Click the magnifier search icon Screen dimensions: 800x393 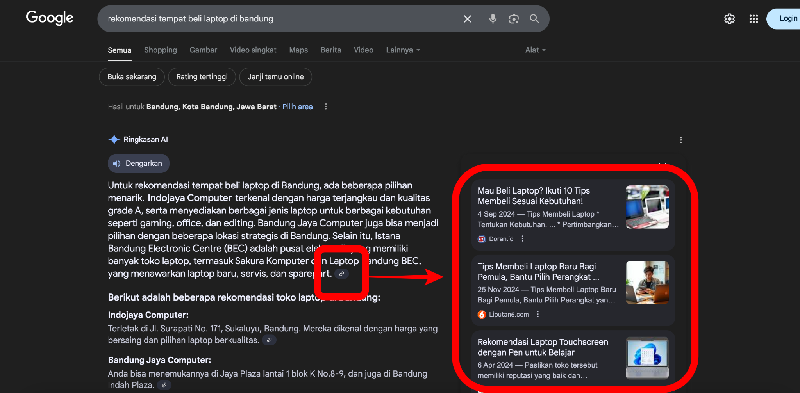[x=534, y=19]
